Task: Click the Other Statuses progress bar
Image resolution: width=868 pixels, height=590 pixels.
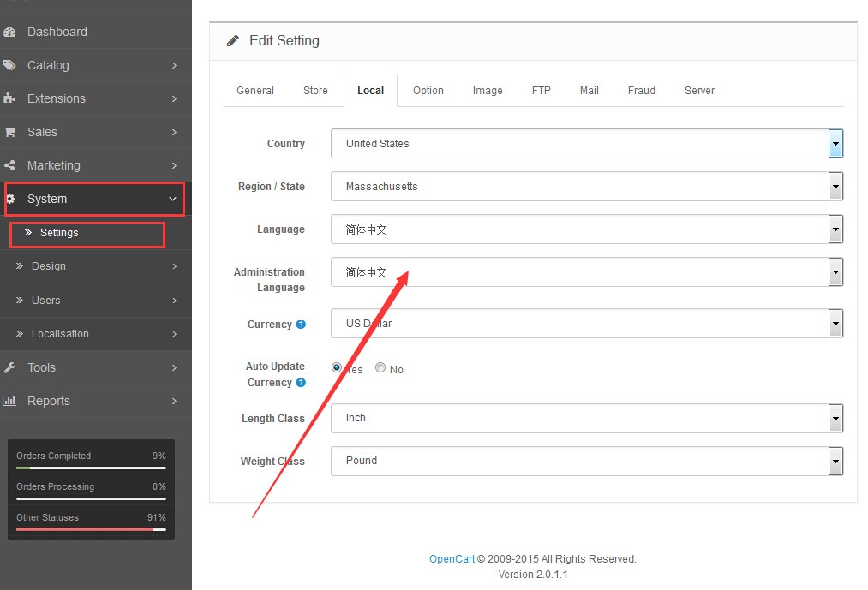Action: click(x=91, y=530)
